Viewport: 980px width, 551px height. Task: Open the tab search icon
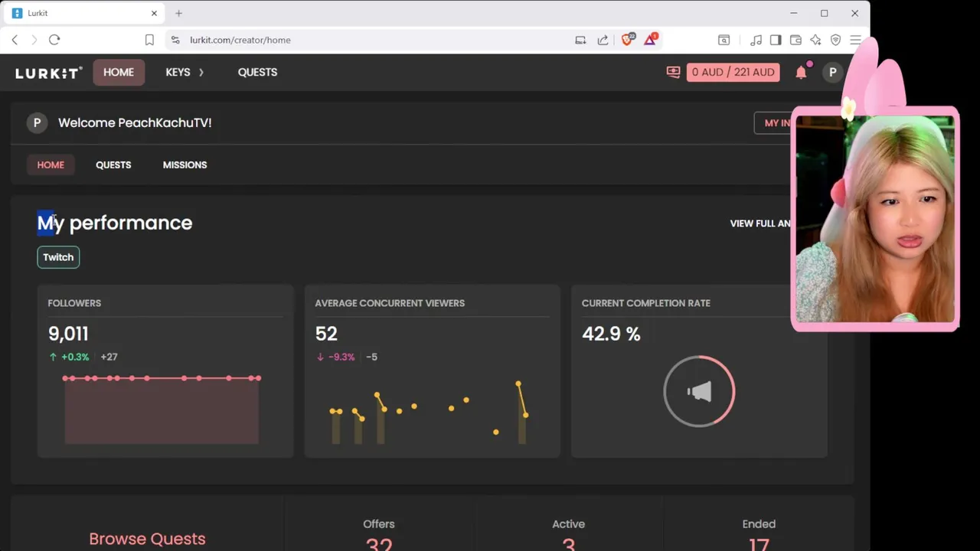[724, 40]
